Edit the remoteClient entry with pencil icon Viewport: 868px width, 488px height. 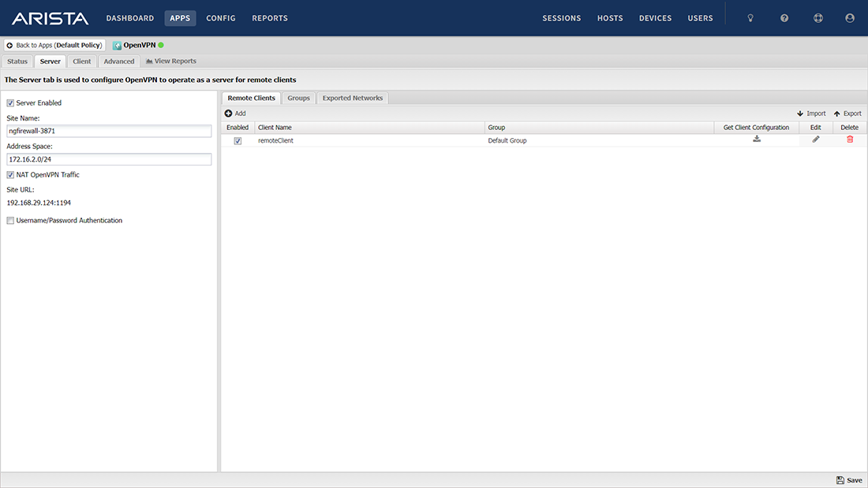815,140
